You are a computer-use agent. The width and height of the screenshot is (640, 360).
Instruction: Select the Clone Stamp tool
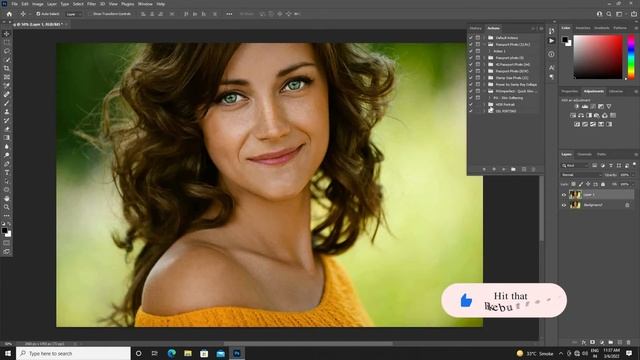coord(7,111)
